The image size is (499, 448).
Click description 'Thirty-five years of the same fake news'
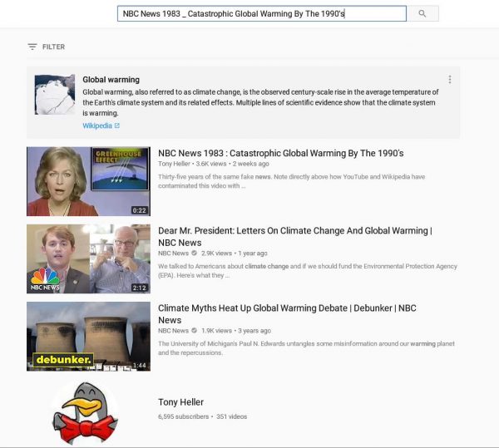coord(292,181)
